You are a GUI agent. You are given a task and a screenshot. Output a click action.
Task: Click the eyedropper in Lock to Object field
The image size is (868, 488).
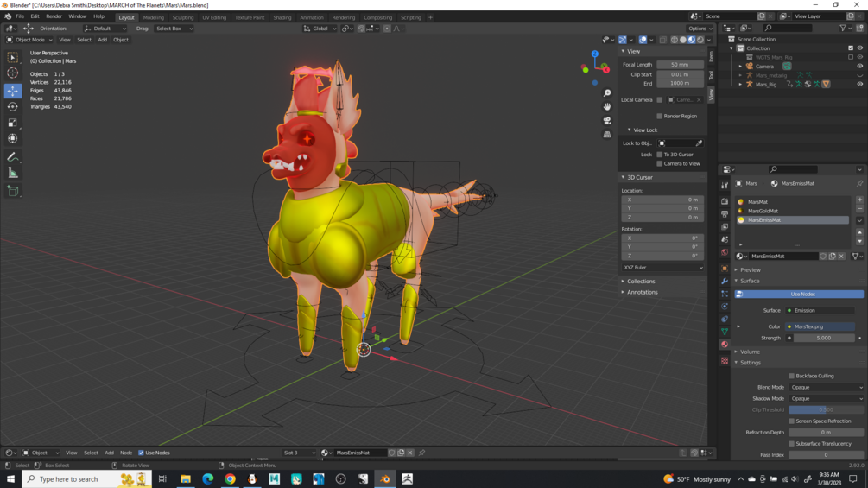699,143
